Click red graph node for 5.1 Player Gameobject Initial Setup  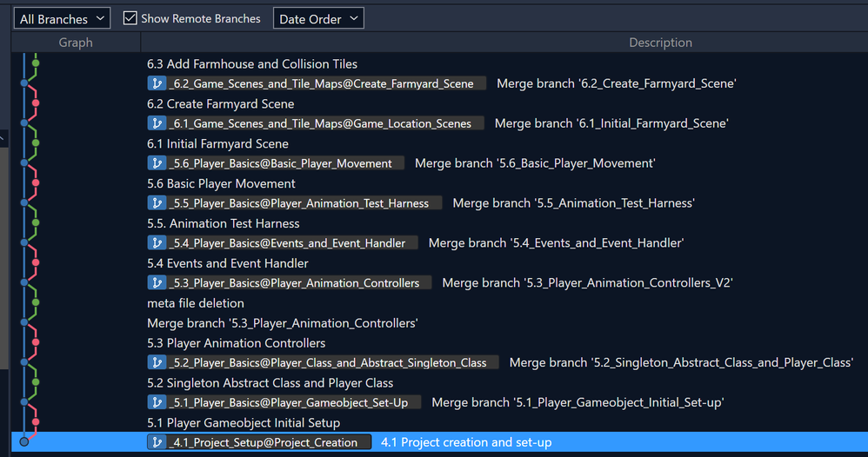36,421
